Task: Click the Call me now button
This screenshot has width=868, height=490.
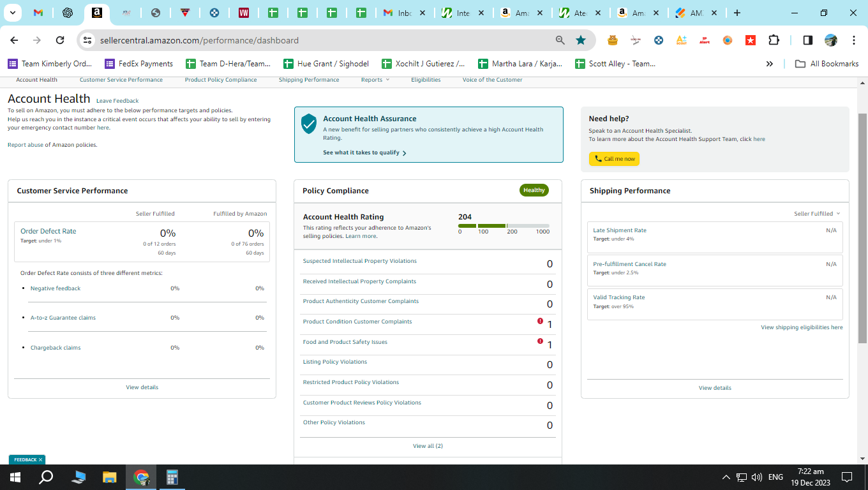Action: pos(614,159)
